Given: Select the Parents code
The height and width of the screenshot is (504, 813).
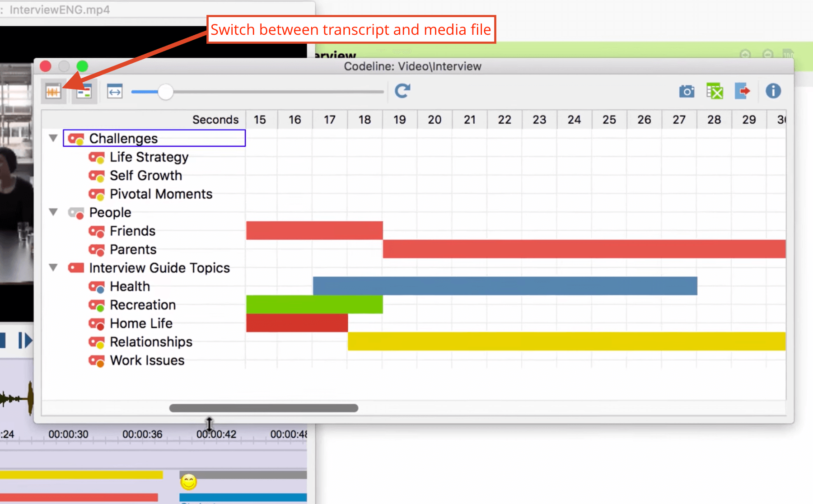Looking at the screenshot, I should click(x=133, y=249).
